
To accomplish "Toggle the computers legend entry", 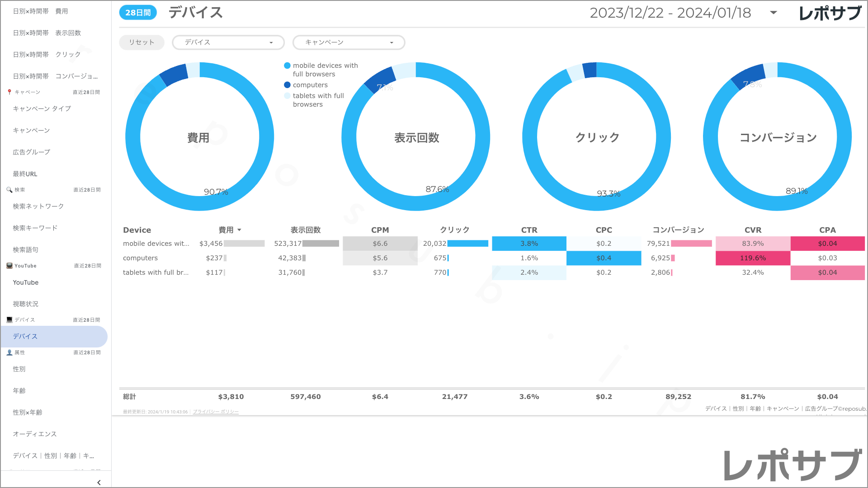I will click(310, 85).
